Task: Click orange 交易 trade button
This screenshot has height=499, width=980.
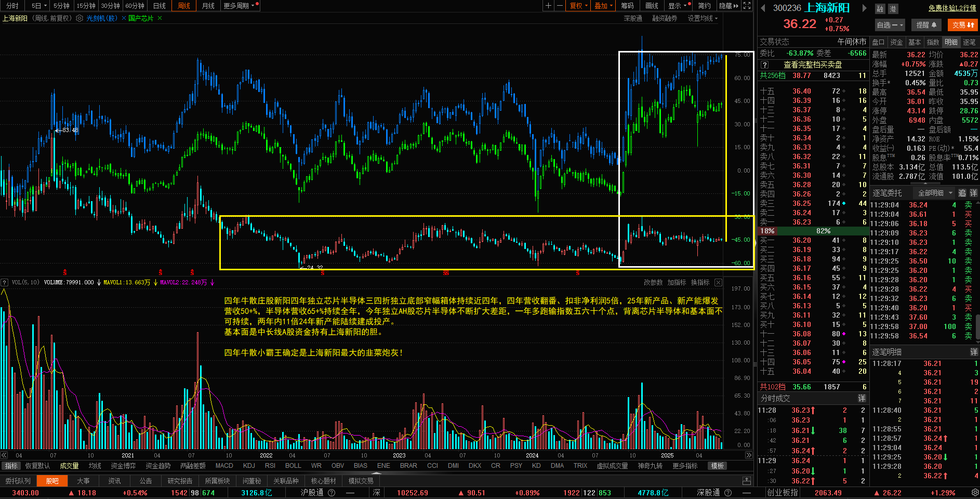Action: 963,25
